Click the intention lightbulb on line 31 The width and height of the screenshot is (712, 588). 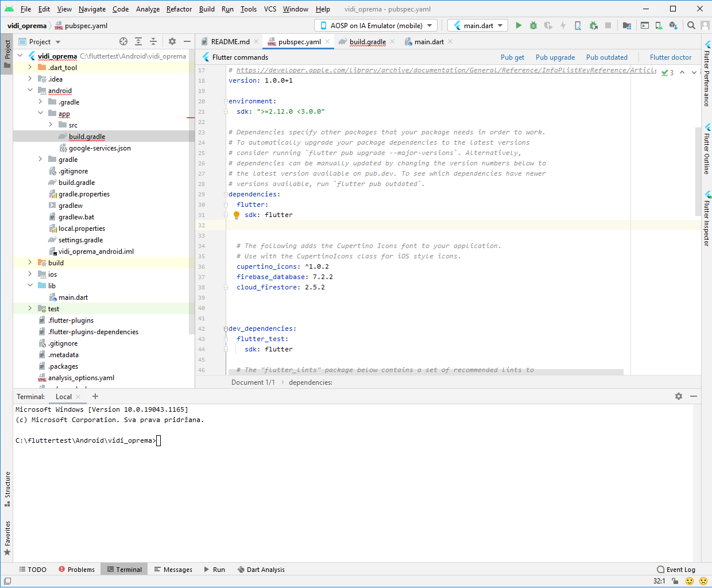point(236,215)
